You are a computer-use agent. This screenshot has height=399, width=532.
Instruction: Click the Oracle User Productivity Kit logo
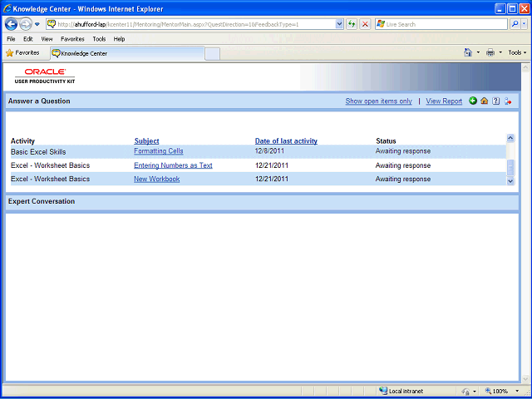click(x=45, y=76)
